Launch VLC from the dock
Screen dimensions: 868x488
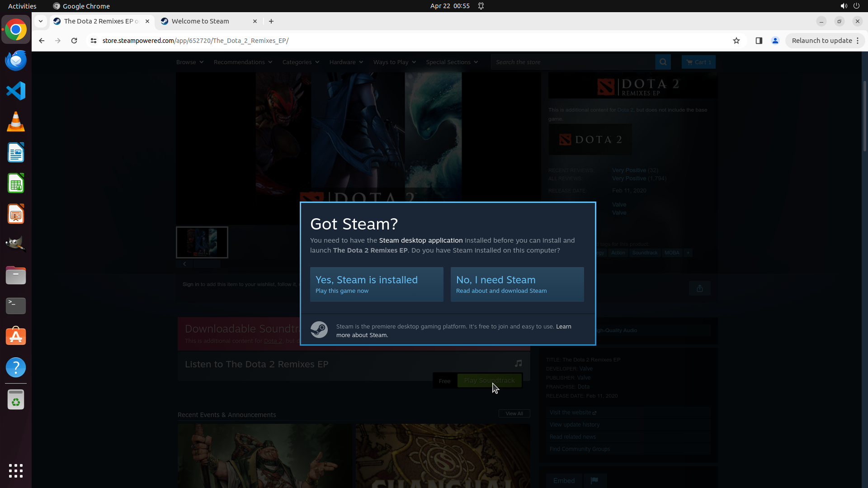pos(16,122)
